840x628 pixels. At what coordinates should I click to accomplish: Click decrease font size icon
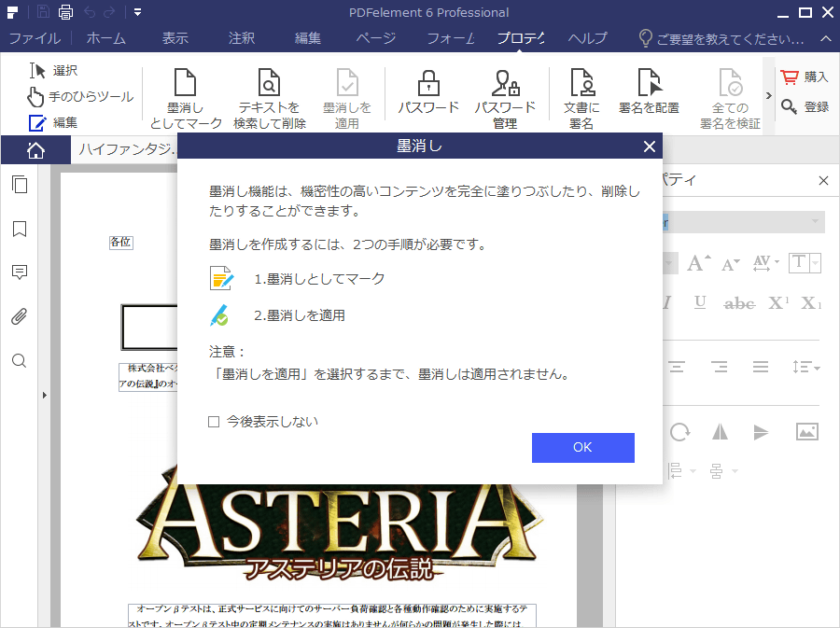730,264
